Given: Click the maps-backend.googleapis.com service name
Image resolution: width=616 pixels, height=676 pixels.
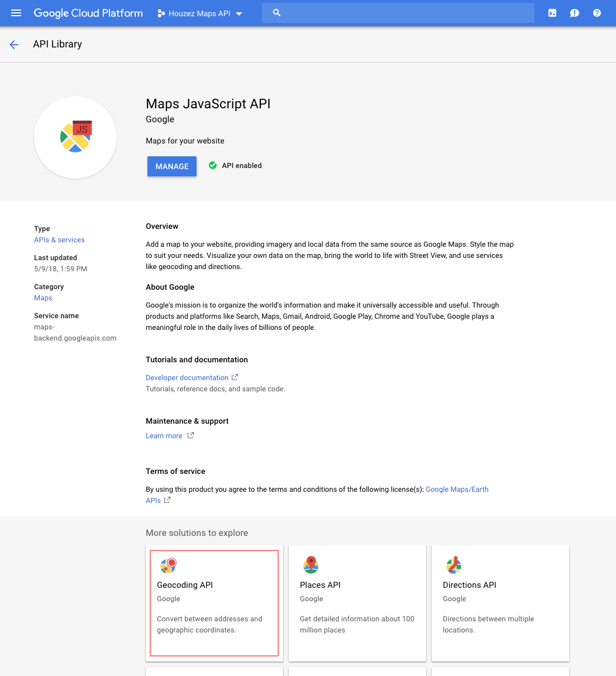Looking at the screenshot, I should click(x=75, y=333).
